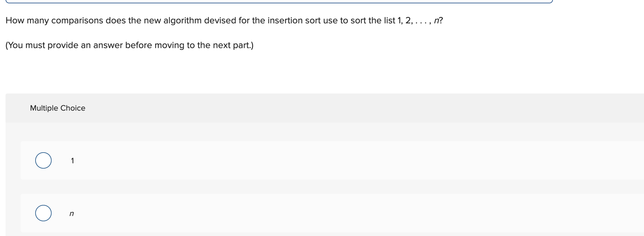This screenshot has width=644, height=236.
Task: Click the white area of the second answer choice
Action: [325, 213]
